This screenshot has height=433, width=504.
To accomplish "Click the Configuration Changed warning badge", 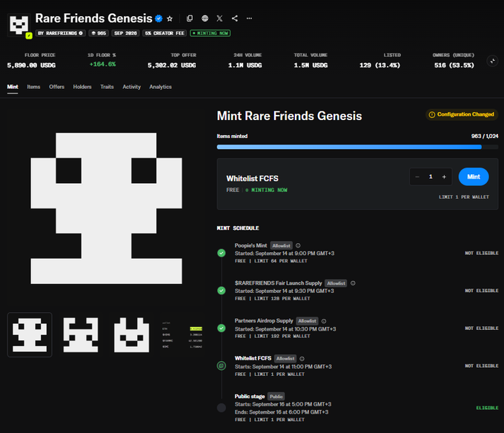I will coord(462,114).
